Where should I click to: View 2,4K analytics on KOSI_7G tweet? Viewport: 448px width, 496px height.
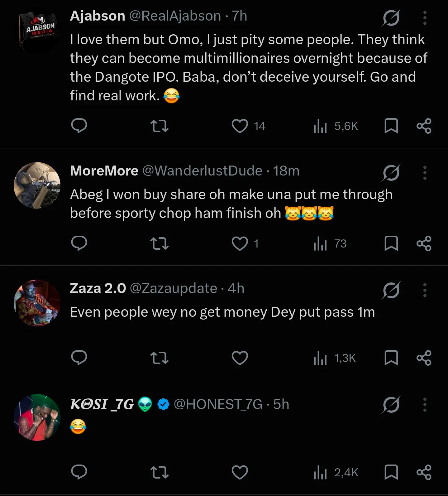coord(336,472)
